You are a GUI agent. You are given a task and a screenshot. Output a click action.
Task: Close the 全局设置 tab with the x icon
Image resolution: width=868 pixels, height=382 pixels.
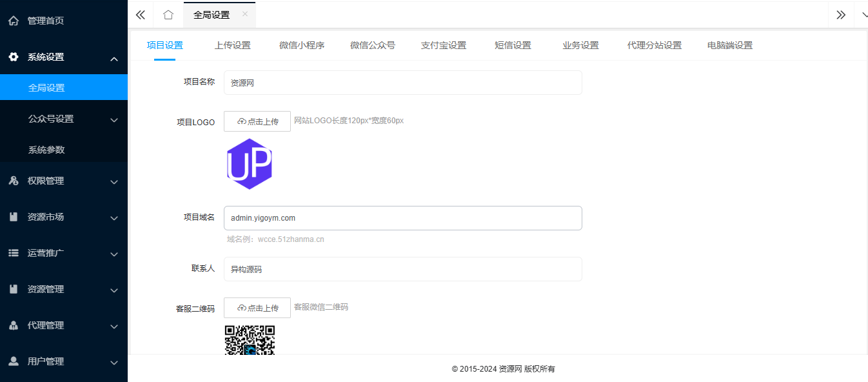click(x=244, y=14)
